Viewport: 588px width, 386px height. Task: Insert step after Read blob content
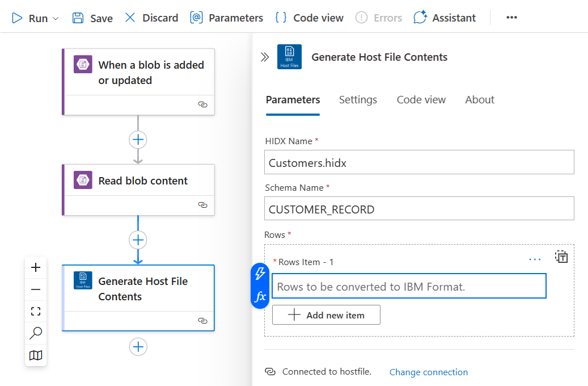[138, 240]
